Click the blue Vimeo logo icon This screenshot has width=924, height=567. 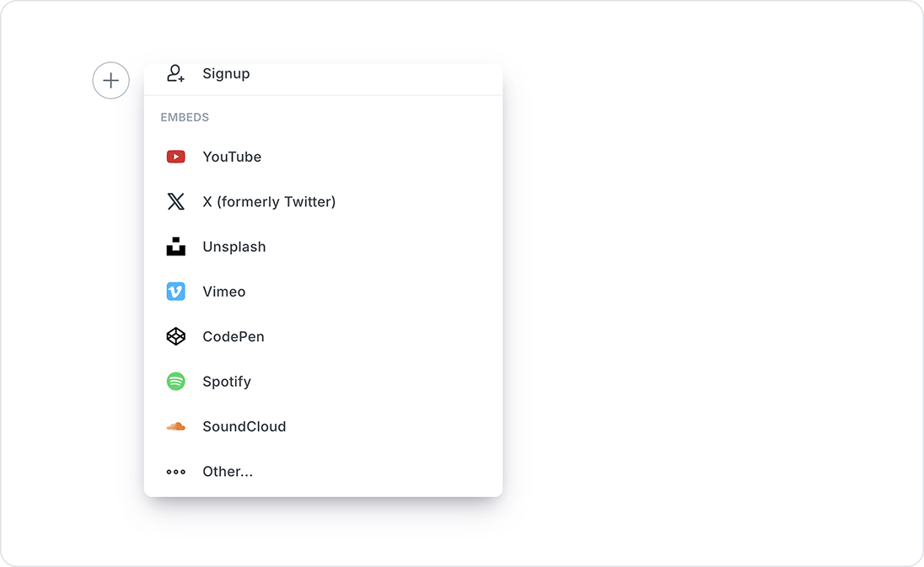click(x=175, y=292)
